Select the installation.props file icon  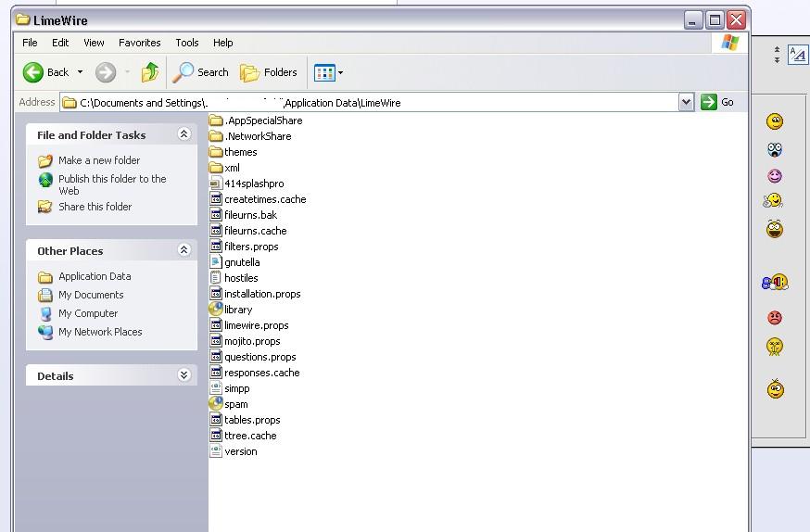click(216, 294)
